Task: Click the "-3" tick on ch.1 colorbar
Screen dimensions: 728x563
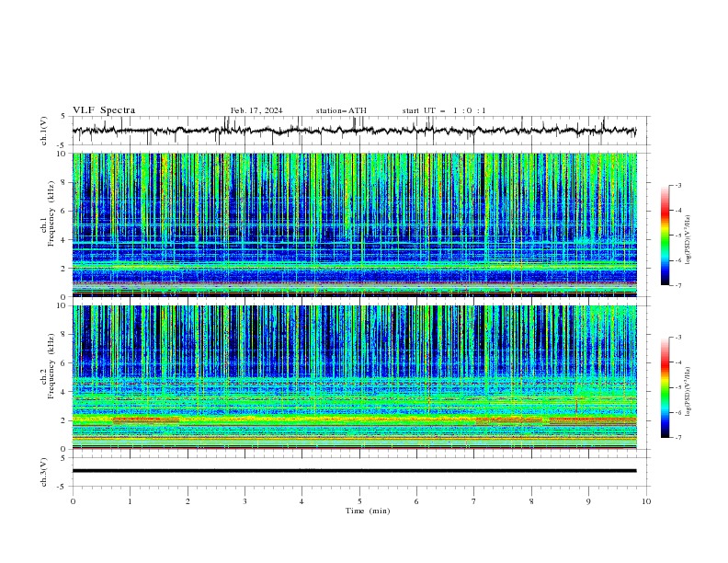Action: tap(677, 185)
